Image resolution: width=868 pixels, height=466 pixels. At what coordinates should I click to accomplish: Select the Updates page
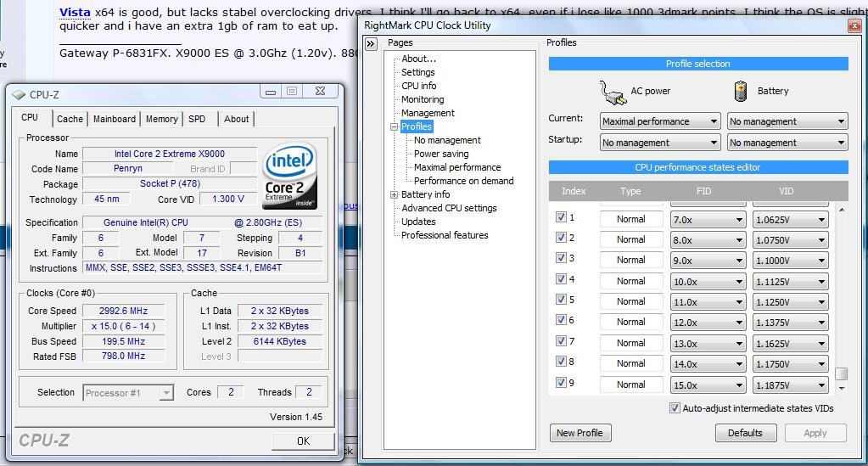(418, 222)
